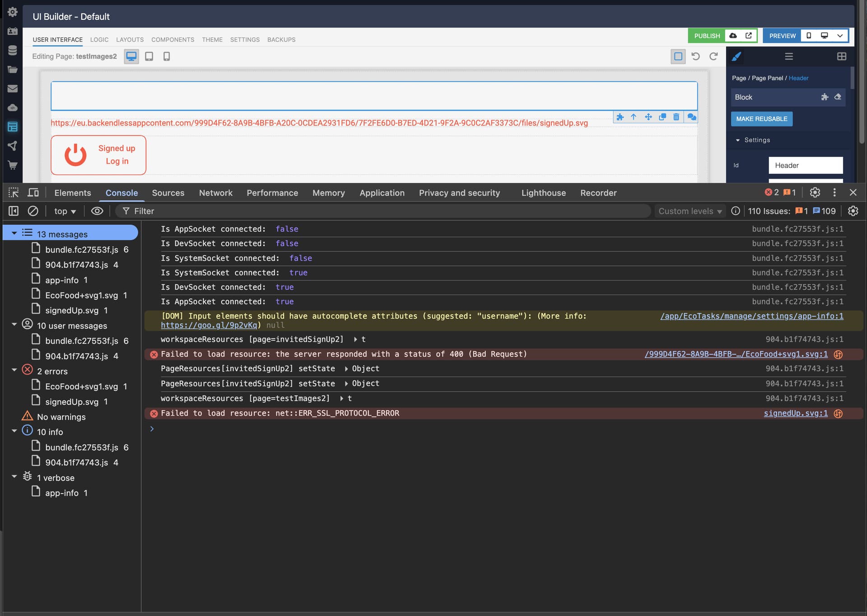This screenshot has width=867, height=616.
Task: Open the top context dropdown
Action: pyautogui.click(x=65, y=211)
